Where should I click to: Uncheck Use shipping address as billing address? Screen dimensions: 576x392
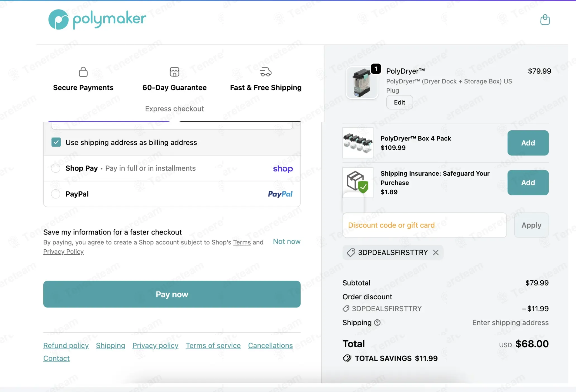pos(56,142)
